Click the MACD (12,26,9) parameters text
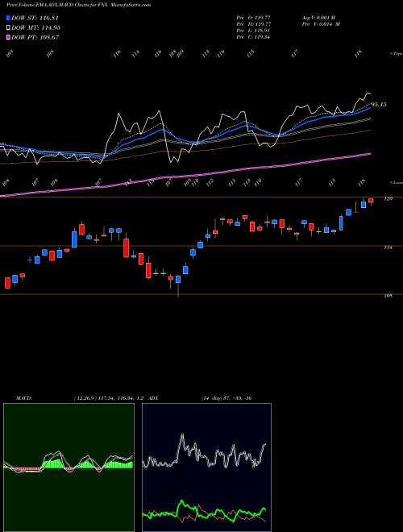403x532 pixels. [x=108, y=398]
